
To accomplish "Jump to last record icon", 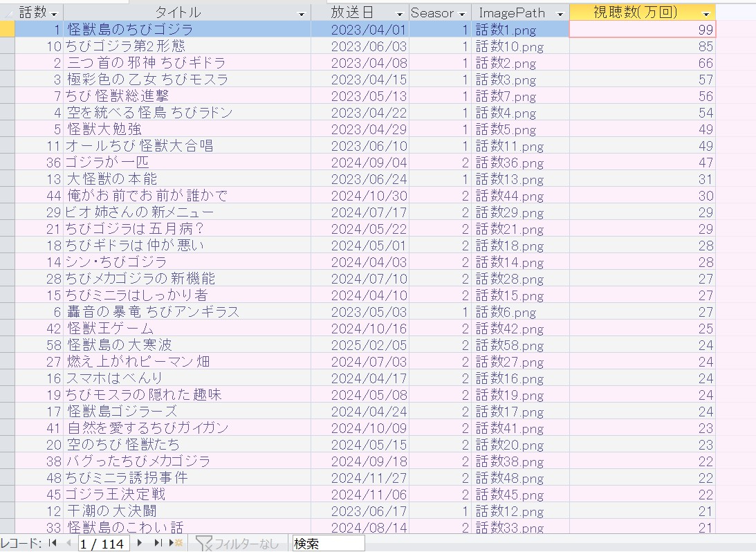I will tap(158, 543).
